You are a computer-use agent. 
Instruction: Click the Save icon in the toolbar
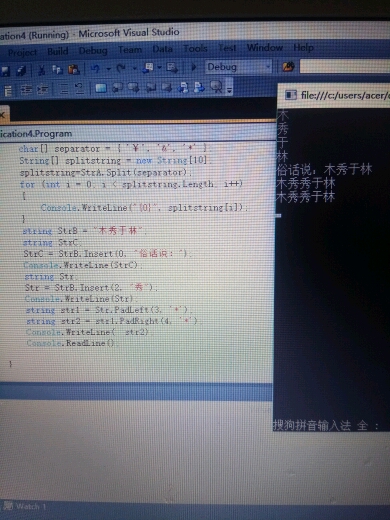[x=5, y=71]
